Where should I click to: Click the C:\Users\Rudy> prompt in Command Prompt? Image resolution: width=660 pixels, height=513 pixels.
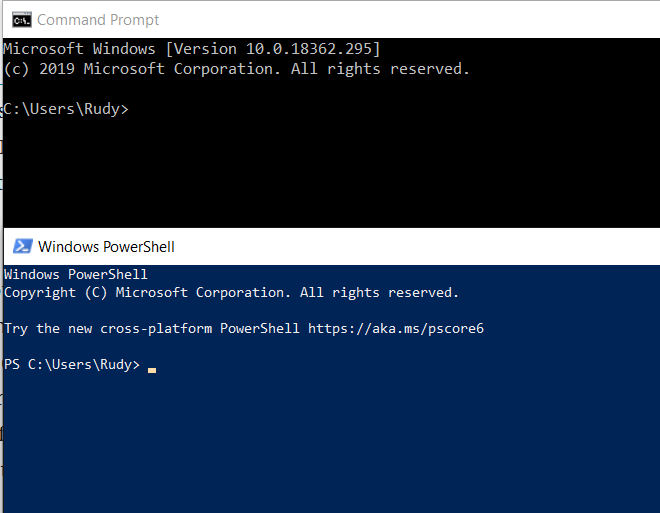66,109
